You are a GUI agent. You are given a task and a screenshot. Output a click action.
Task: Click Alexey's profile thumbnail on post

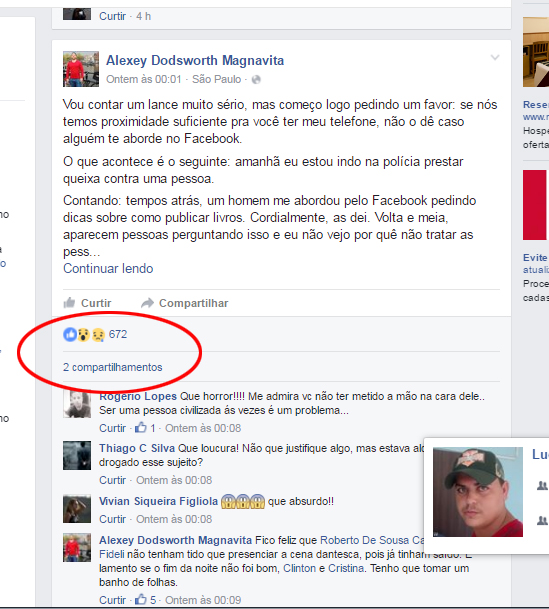click(81, 69)
